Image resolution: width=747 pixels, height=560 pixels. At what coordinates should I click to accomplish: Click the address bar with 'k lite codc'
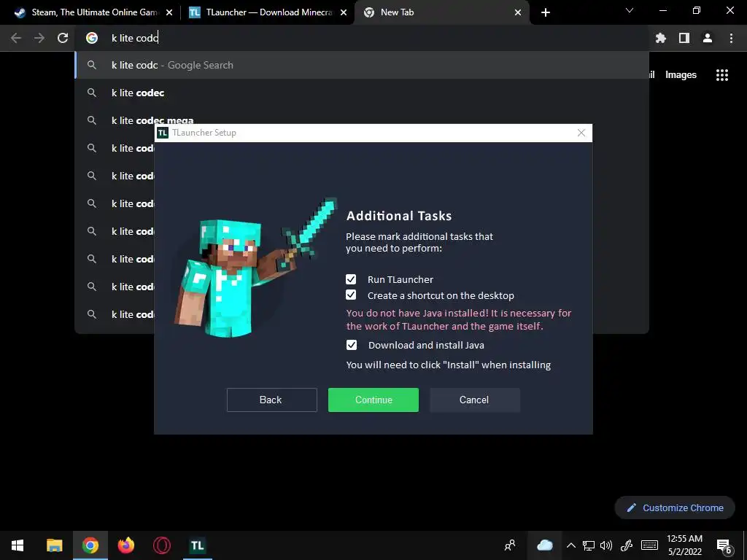[x=362, y=38]
